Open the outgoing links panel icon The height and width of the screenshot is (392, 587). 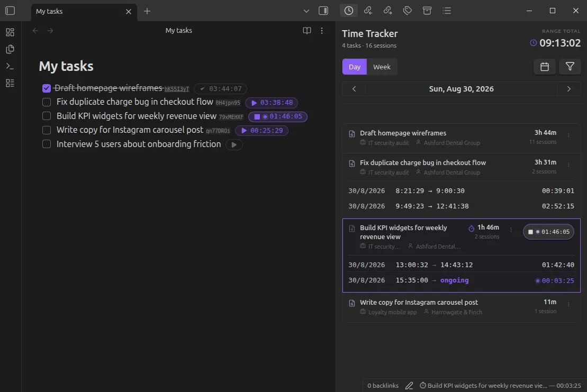[388, 11]
